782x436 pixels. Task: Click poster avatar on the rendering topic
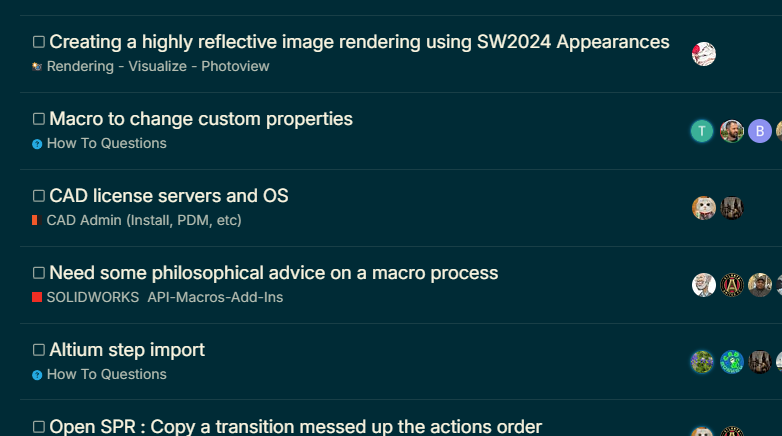704,54
